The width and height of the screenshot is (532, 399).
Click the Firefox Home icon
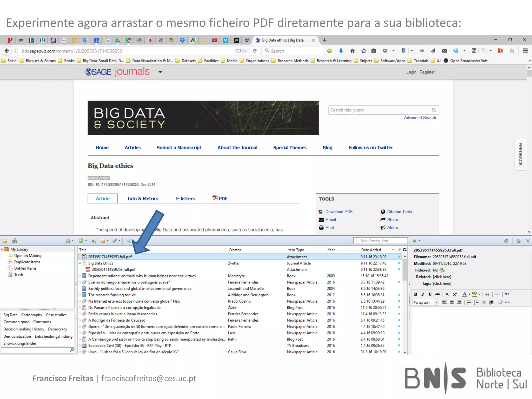click(x=352, y=51)
